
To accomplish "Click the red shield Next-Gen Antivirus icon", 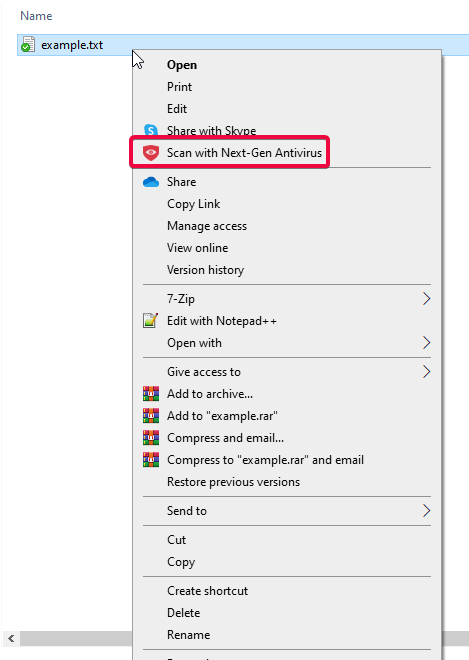I will point(151,152).
